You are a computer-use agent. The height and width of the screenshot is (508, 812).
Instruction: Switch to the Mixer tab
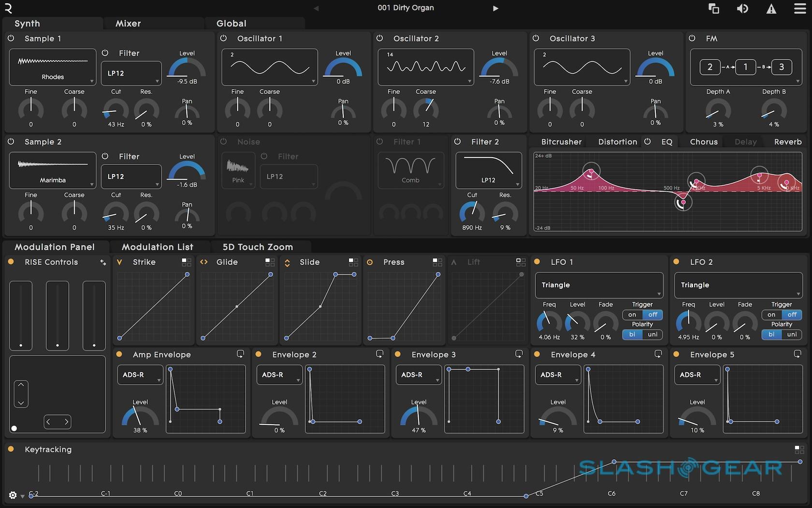[128, 23]
